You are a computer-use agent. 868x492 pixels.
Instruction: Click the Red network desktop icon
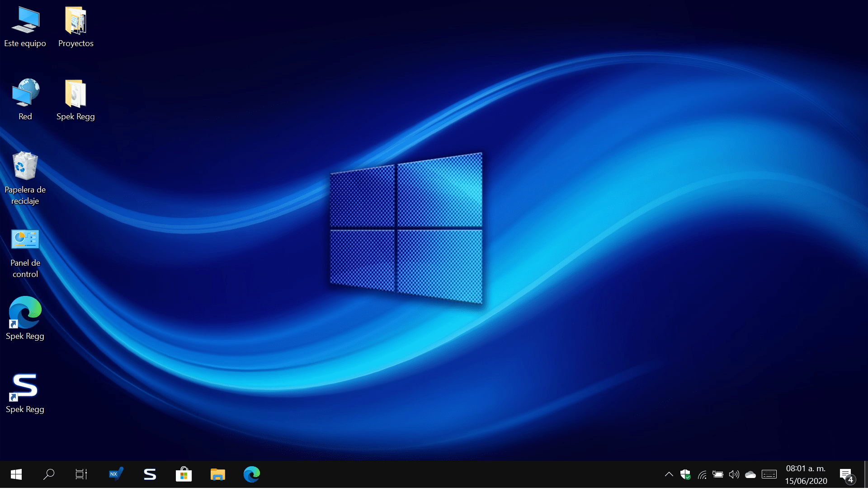(25, 94)
